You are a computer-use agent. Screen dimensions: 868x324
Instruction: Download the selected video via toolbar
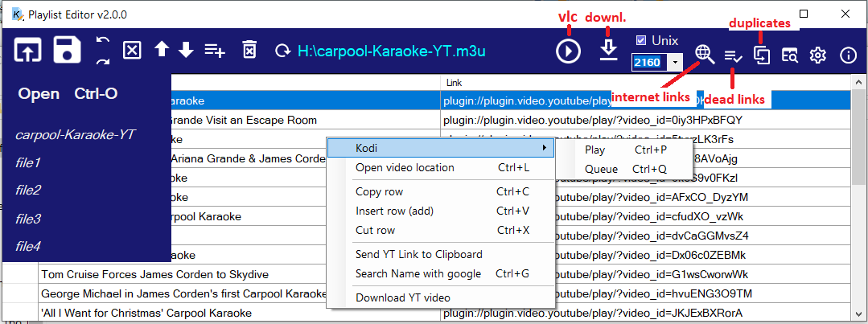608,51
